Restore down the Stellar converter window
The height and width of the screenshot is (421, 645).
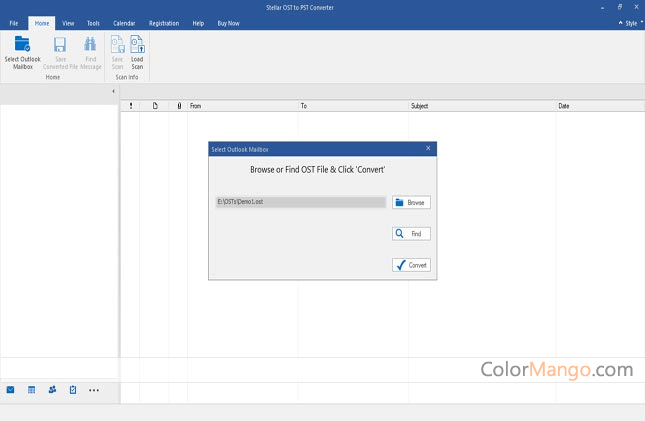click(619, 7)
